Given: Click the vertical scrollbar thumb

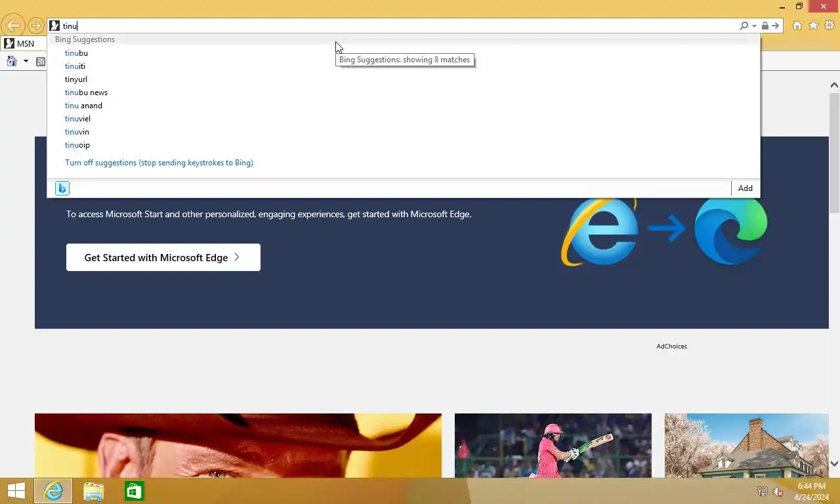Looking at the screenshot, I should [834, 152].
